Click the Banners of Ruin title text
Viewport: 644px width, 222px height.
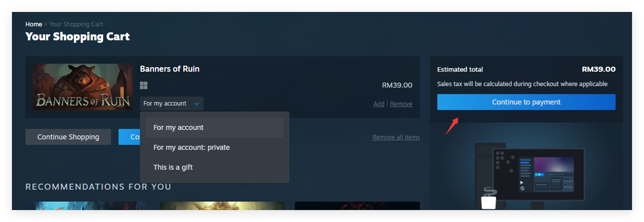tap(170, 69)
